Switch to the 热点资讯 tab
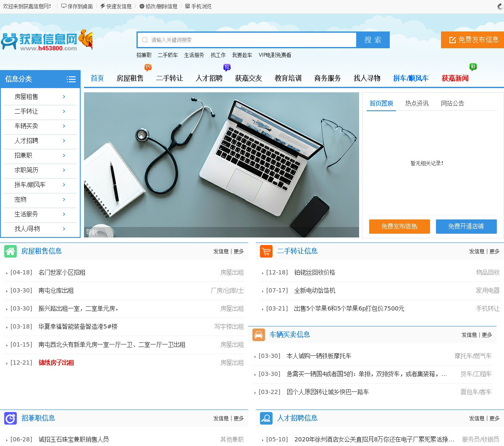Image resolution: width=504 pixels, height=446 pixels. [x=417, y=104]
